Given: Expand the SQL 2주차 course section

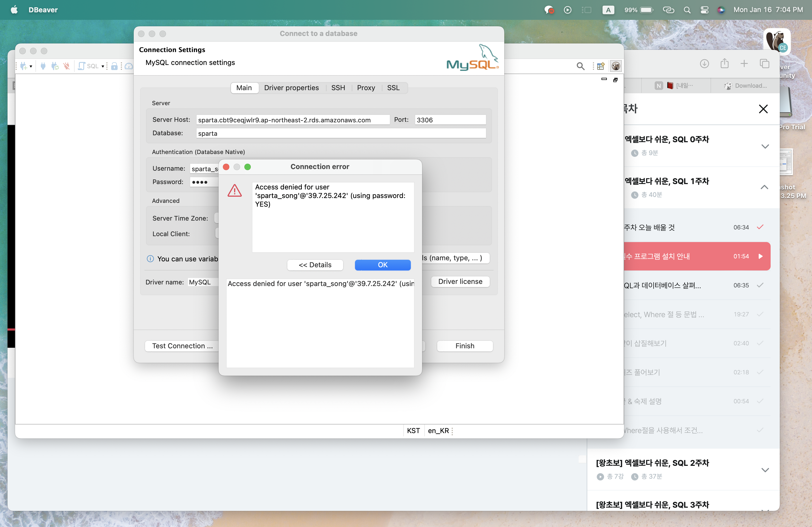Looking at the screenshot, I should (765, 470).
